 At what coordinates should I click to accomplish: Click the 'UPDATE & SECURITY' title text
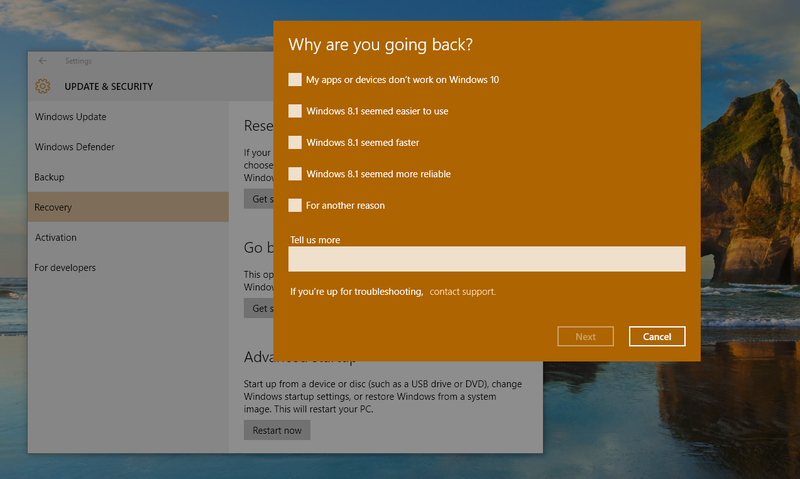point(109,87)
